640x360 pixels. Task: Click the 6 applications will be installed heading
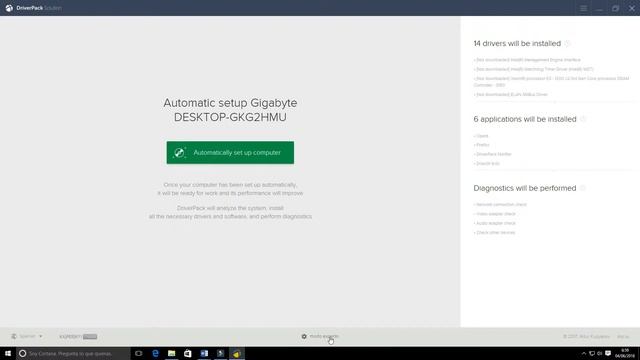point(525,119)
